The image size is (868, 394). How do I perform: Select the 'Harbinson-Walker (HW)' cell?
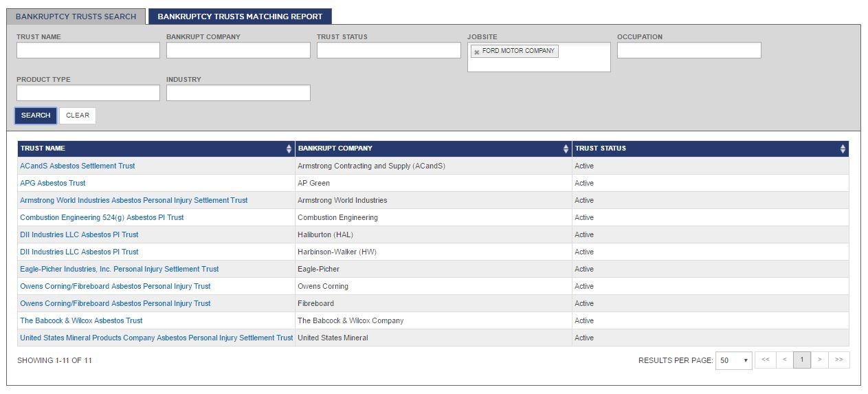[433, 252]
